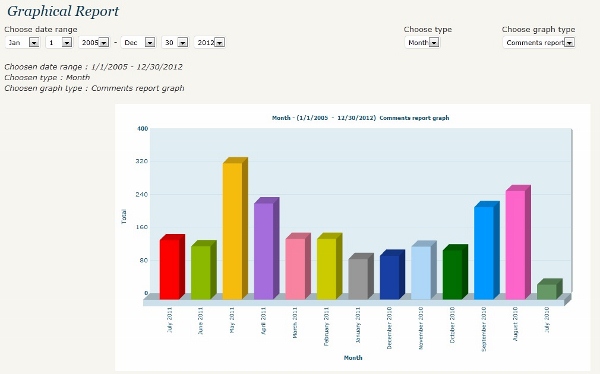Click the December 2010 axis label

pos(389,328)
